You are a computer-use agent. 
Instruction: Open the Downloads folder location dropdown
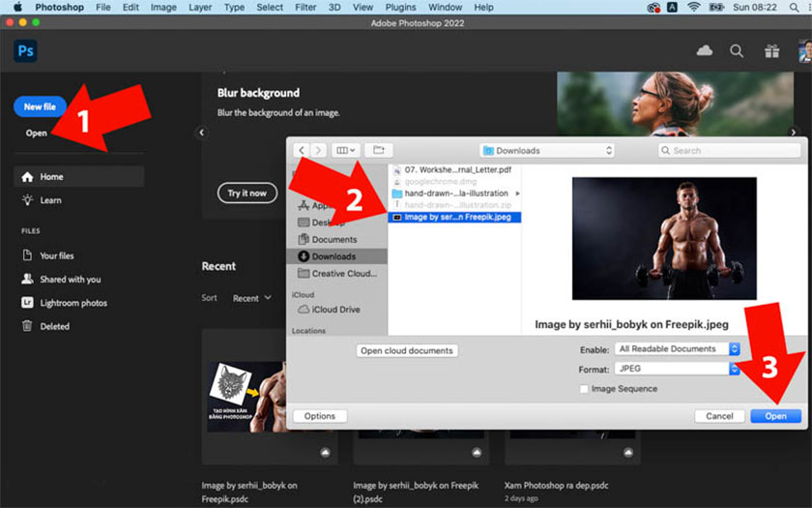(x=548, y=151)
